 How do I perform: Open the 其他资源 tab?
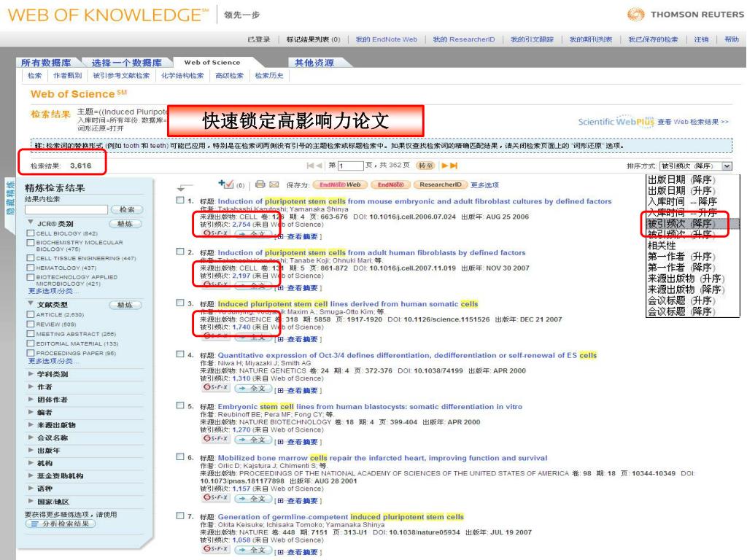(314, 63)
